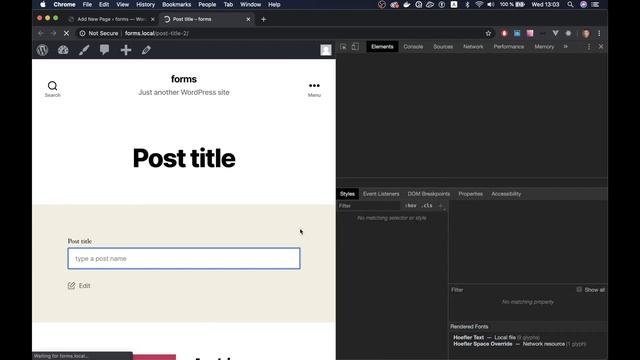The height and width of the screenshot is (360, 640).
Task: Click the pink extension icon in toolbar
Action: [530, 33]
